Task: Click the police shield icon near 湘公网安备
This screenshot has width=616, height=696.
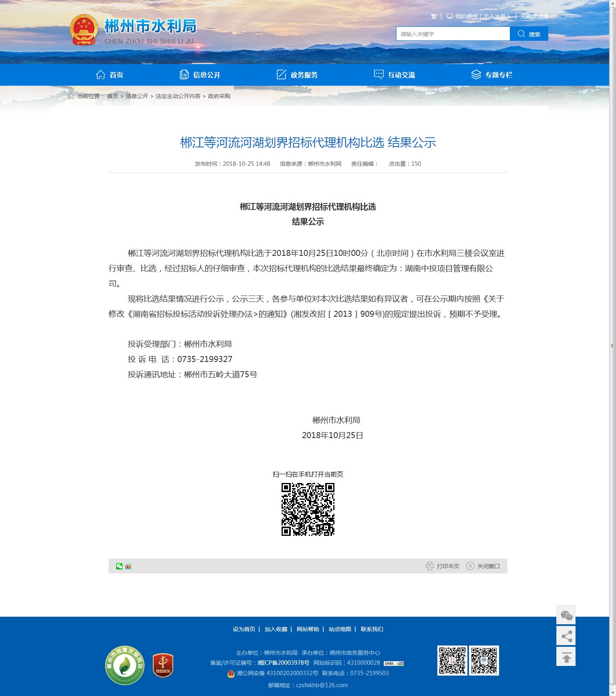Action: tap(231, 674)
